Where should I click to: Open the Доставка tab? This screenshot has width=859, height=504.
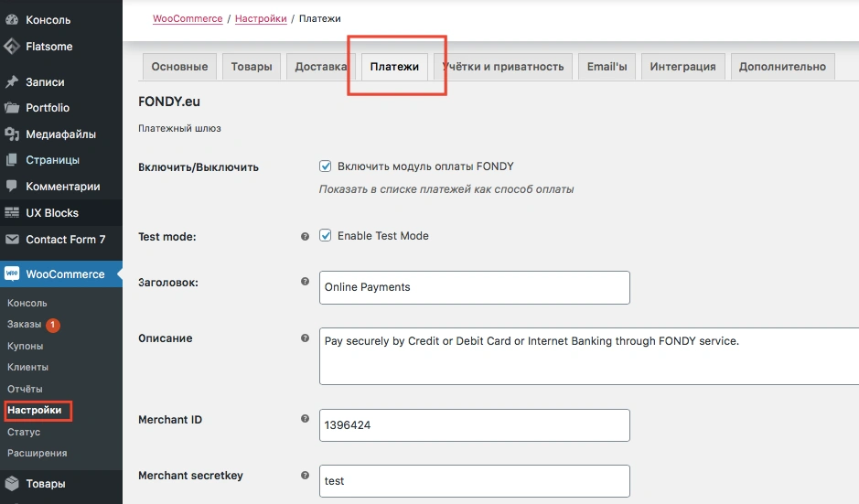(321, 66)
